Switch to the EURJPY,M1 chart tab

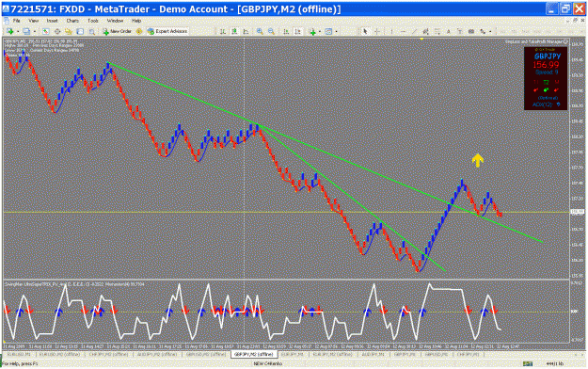[293, 354]
